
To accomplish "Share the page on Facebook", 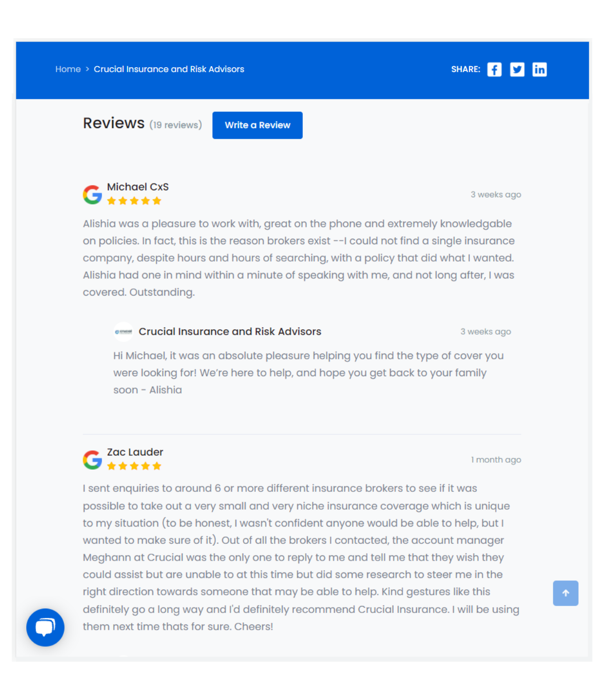I will 494,70.
